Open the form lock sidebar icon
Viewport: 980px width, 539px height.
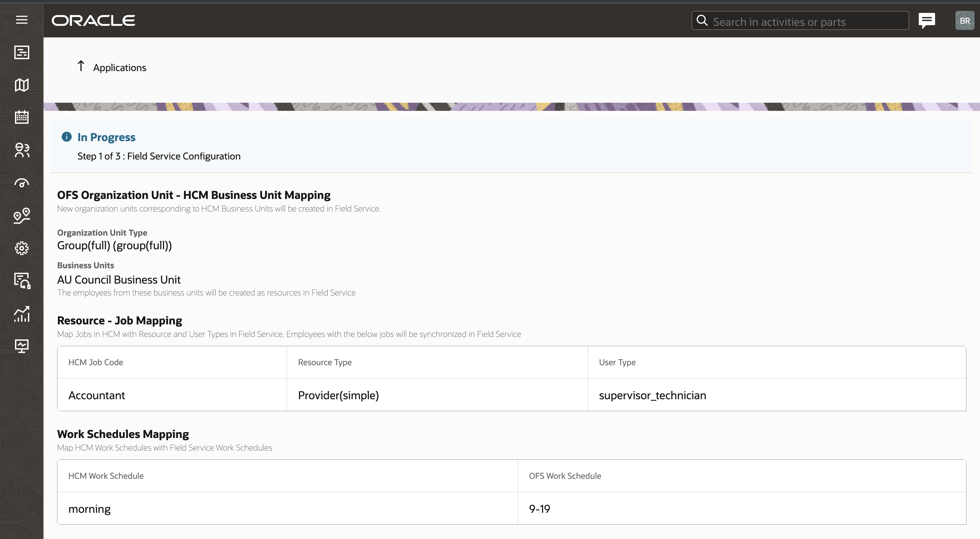[22, 281]
